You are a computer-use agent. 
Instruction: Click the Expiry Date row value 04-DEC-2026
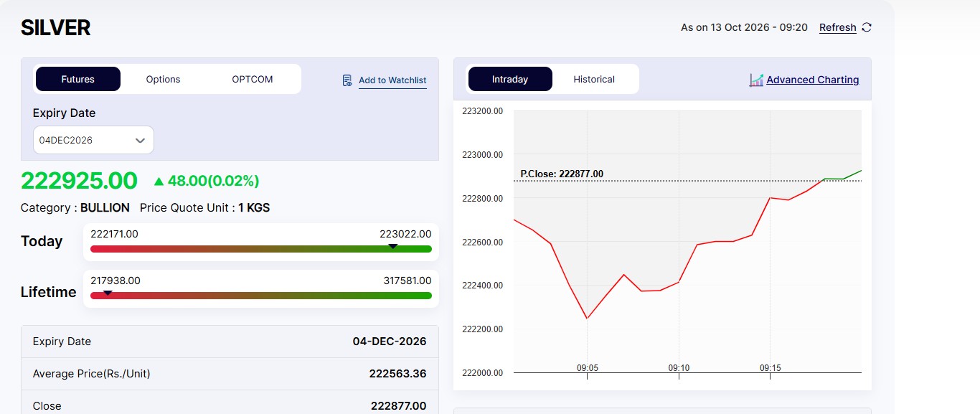point(390,342)
